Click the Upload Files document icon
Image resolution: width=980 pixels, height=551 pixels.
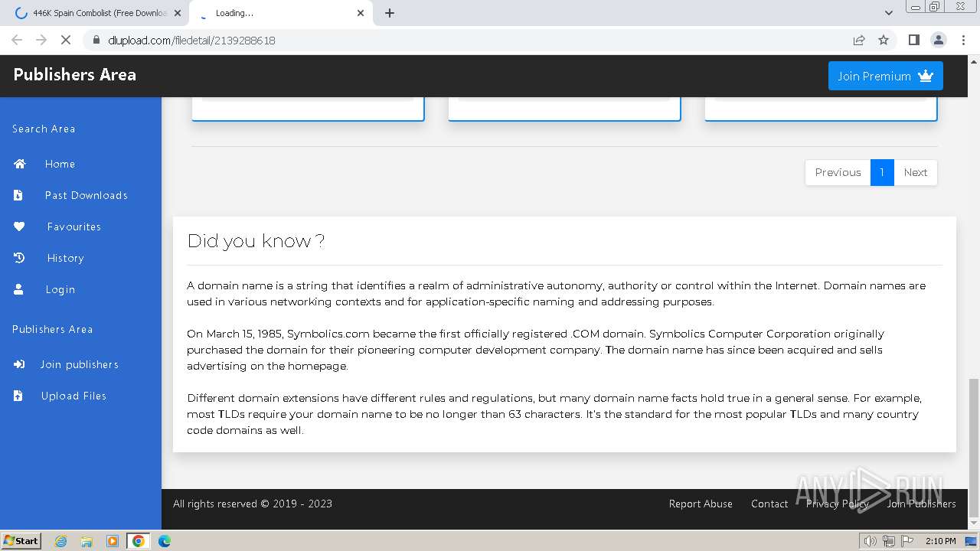pos(18,396)
